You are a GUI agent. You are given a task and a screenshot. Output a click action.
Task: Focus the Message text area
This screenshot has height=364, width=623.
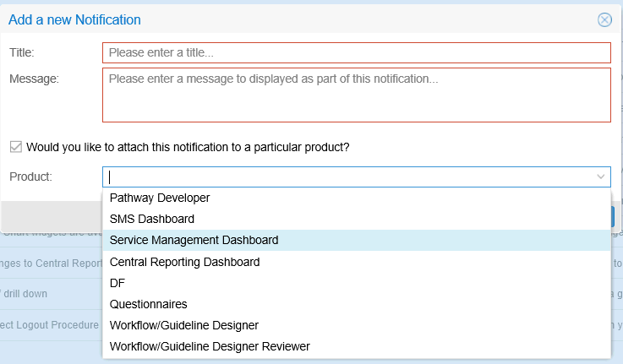356,95
